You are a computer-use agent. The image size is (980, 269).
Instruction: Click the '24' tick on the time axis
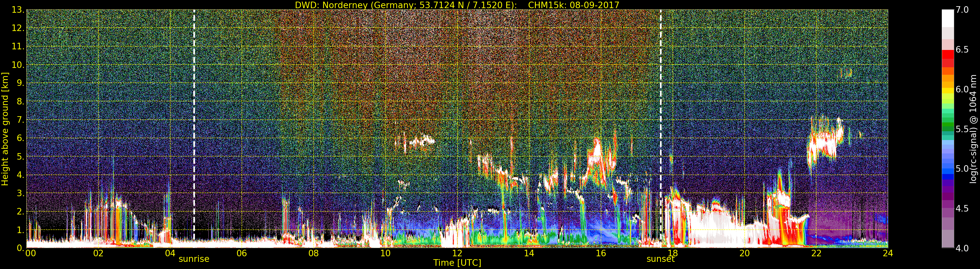(888, 253)
